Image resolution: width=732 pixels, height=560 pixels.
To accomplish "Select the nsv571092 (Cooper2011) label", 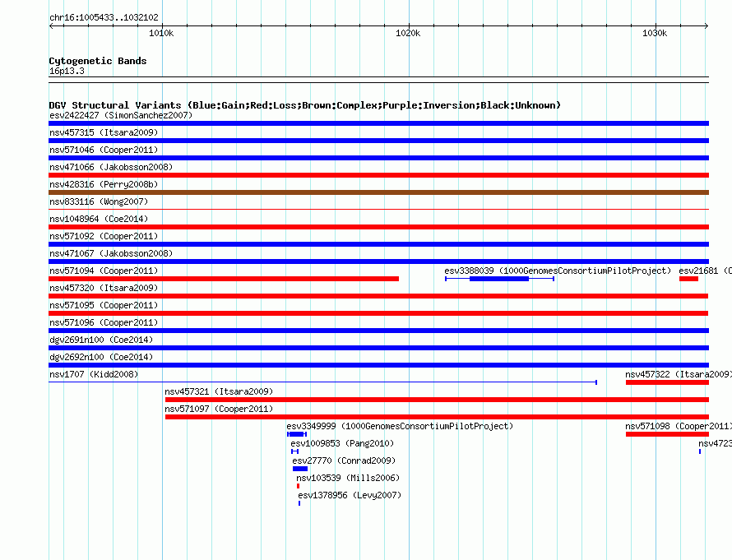I will tap(104, 236).
